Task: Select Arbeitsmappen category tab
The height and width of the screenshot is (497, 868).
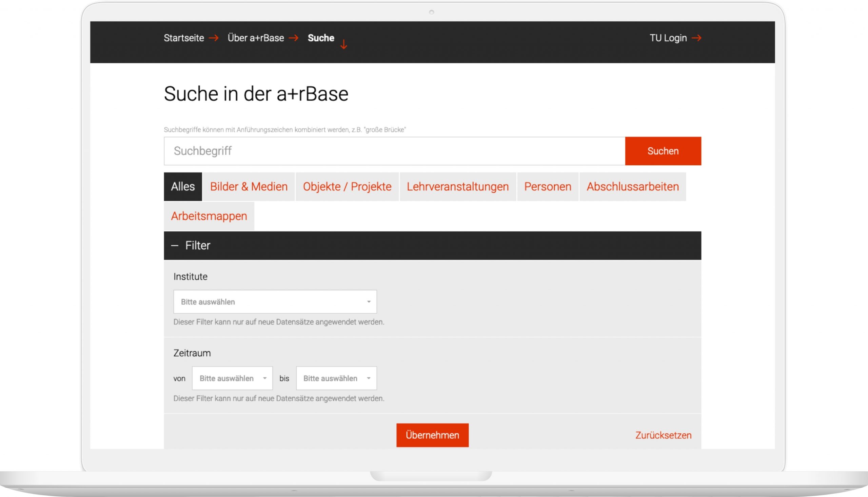Action: coord(209,216)
